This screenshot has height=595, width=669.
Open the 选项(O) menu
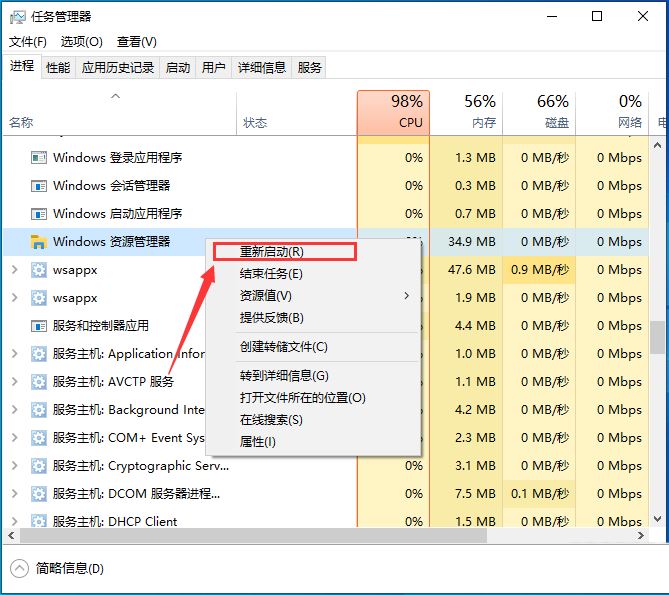(81, 42)
